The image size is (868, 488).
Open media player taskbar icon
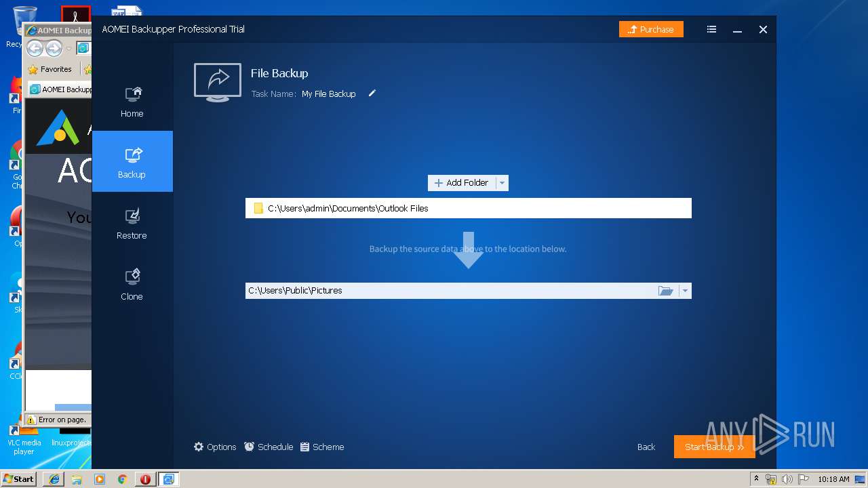pyautogui.click(x=100, y=479)
